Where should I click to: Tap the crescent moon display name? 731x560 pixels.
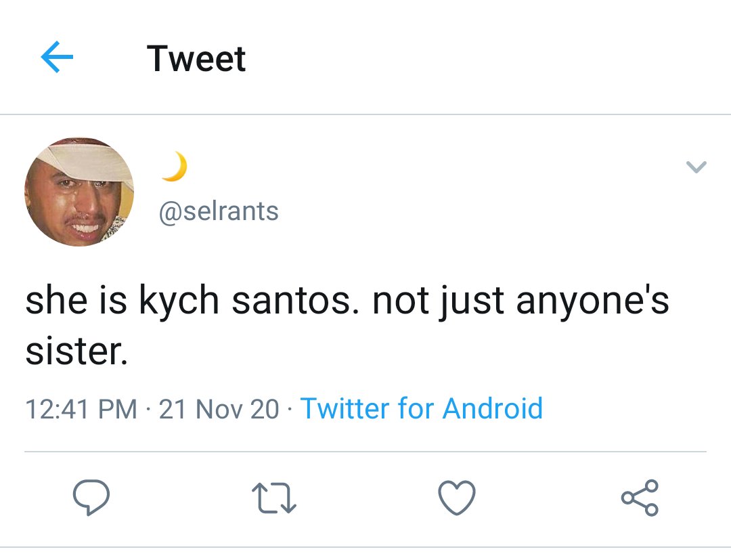tap(175, 166)
